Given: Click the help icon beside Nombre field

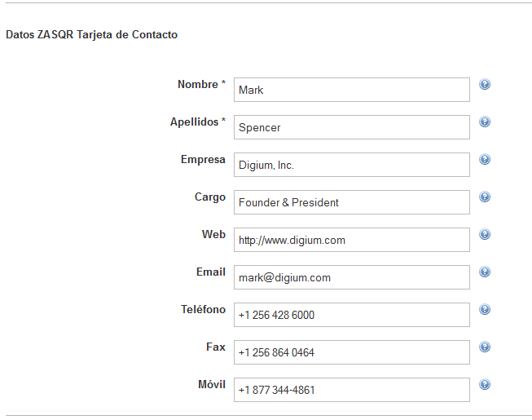Looking at the screenshot, I should click(x=485, y=85).
